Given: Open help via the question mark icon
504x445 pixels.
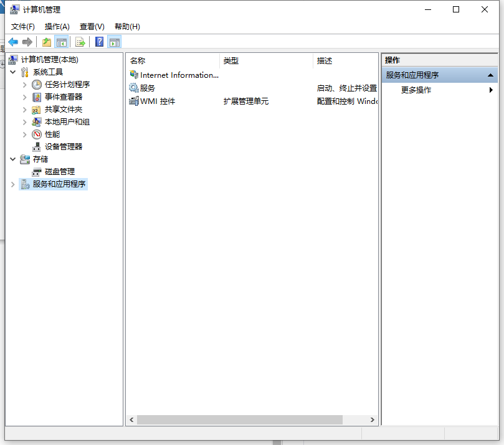Looking at the screenshot, I should tap(100, 42).
